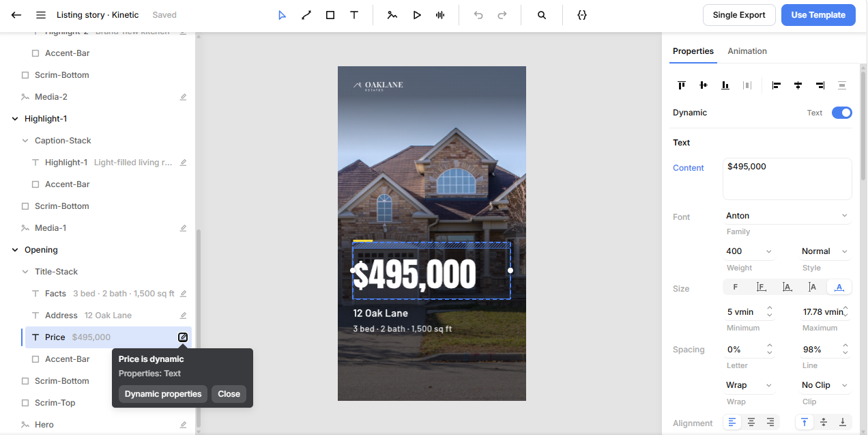Viewport: 868px width, 435px height.
Task: Click the Use Template button
Action: click(x=818, y=15)
